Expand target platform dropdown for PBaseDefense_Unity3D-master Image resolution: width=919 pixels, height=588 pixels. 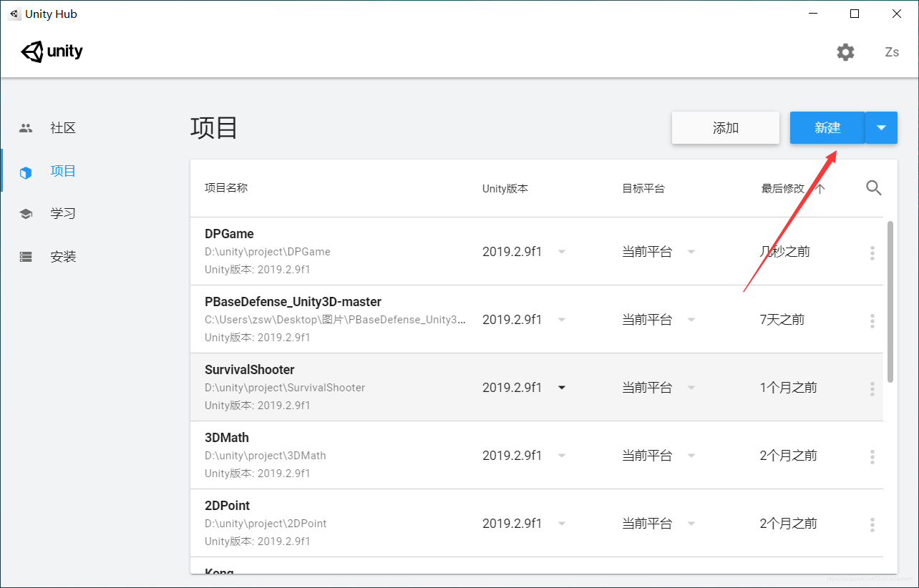[x=691, y=320]
